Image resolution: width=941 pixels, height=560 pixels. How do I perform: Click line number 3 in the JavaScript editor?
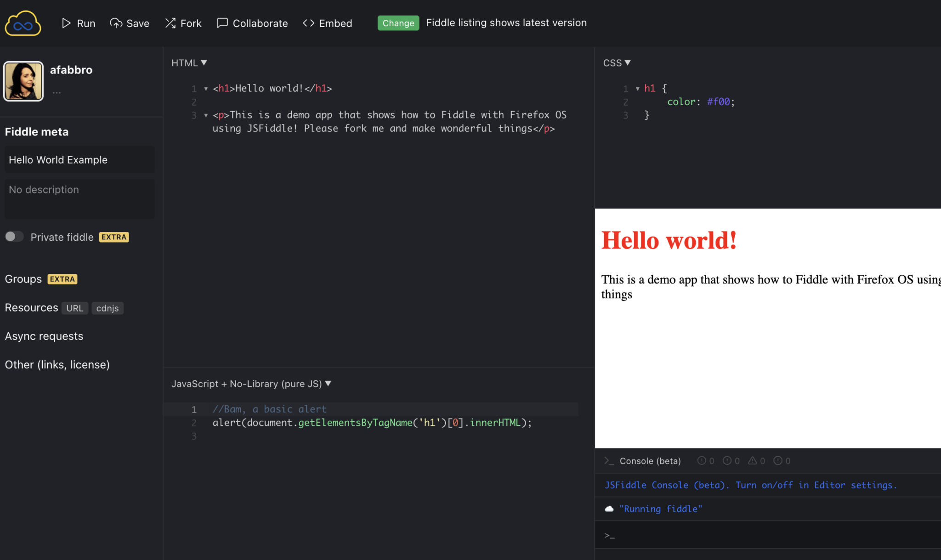coord(194,436)
